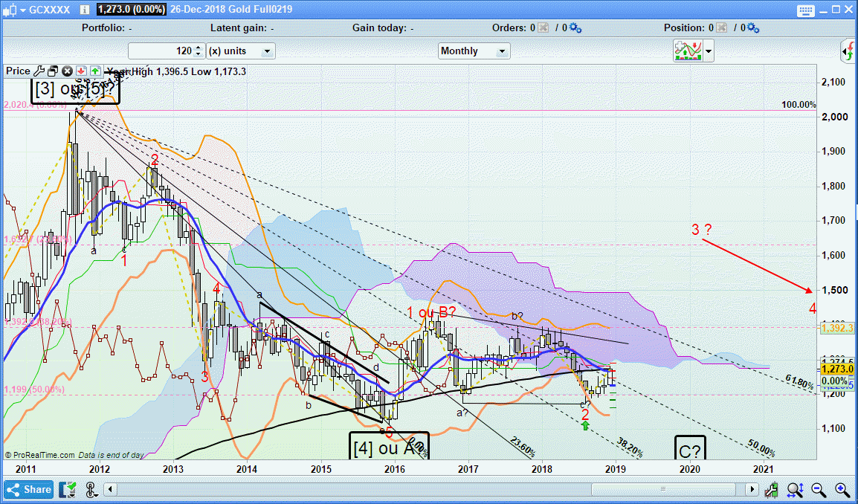
Task: Expand the side trading panel arrow tab
Action: (848, 52)
